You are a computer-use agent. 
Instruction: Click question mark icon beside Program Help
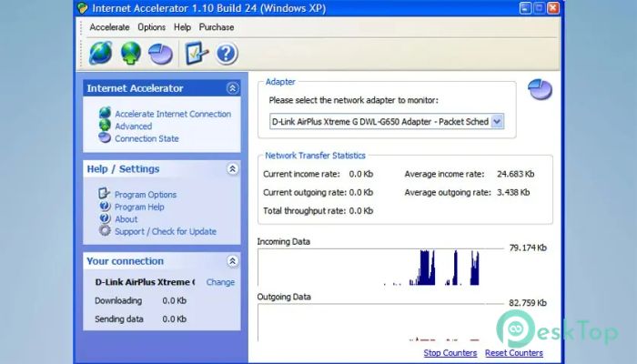[105, 206]
